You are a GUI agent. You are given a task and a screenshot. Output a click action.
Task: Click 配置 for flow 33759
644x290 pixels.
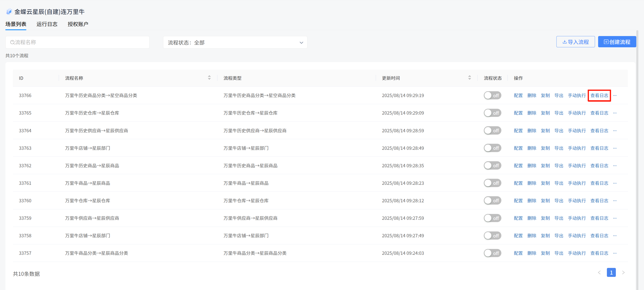(518, 218)
